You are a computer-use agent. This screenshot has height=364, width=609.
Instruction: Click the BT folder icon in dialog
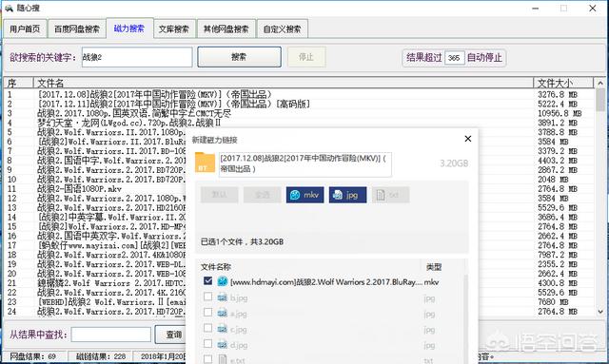point(205,163)
